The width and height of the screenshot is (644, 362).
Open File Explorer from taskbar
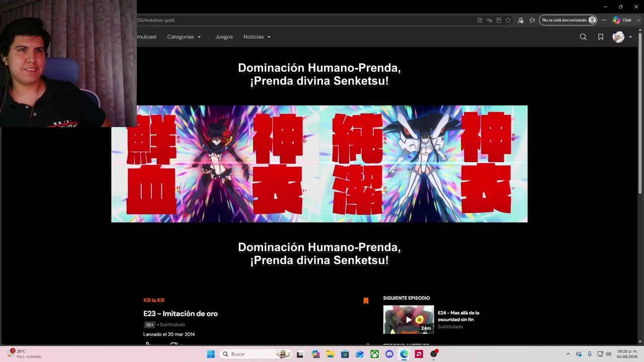click(x=330, y=354)
